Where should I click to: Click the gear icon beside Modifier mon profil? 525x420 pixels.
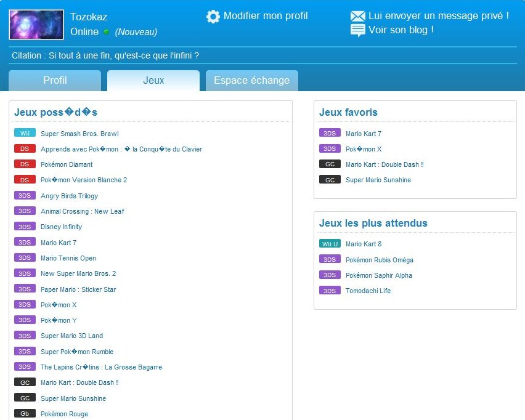[x=213, y=17]
